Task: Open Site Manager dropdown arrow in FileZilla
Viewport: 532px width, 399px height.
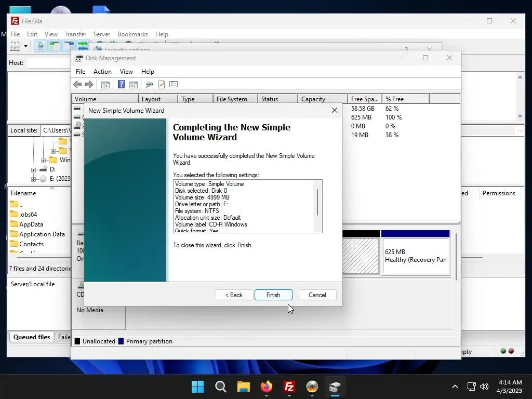Action: (x=25, y=46)
